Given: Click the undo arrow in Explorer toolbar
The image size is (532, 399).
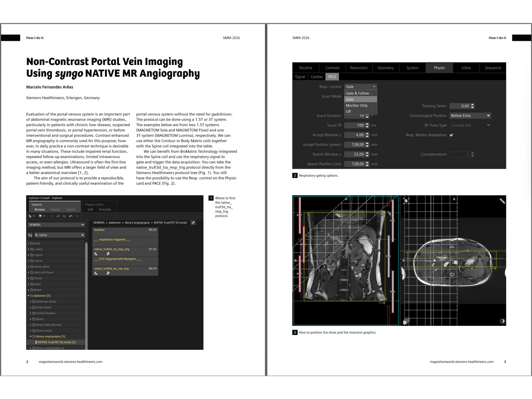Looking at the screenshot, I should click(x=71, y=216).
